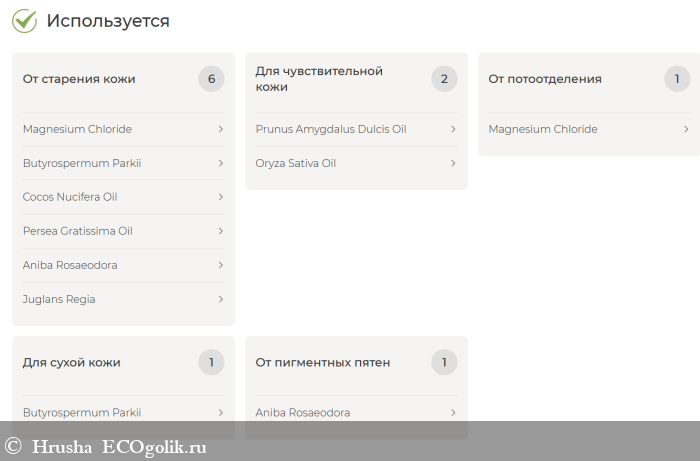700x461 pixels.
Task: Open Magnesium Chloride under От потоотделения
Action: [543, 129]
